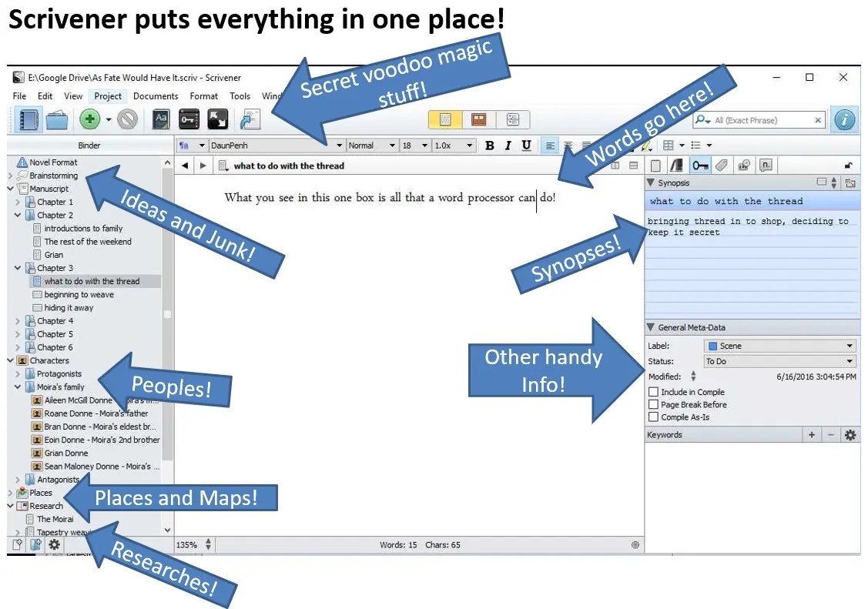Collapse Chapter 3 in the Binder
The image size is (868, 609).
18,268
